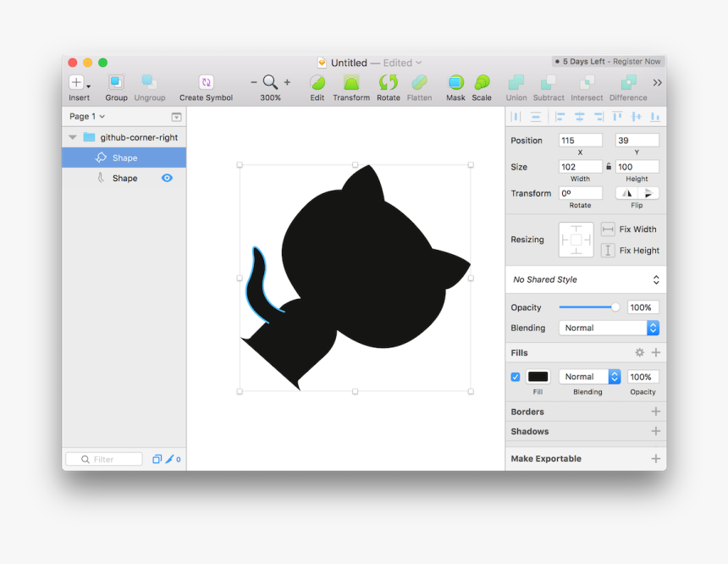728x564 pixels.
Task: Click the Group toolbar icon
Action: pos(116,82)
